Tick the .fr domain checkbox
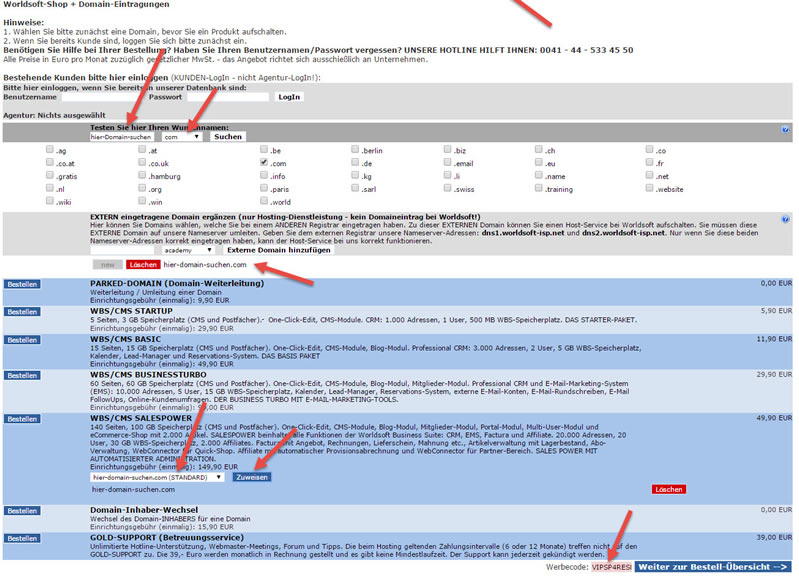The width and height of the screenshot is (799, 576). pos(649,162)
